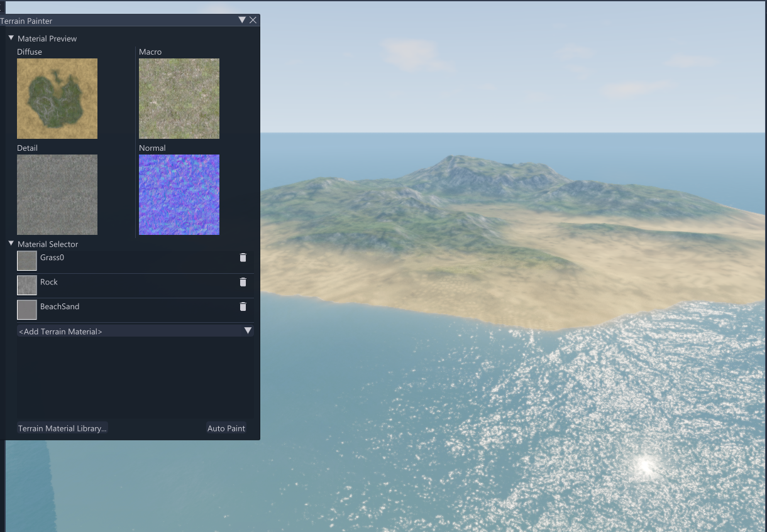767x532 pixels.
Task: Delete the Rock terrain material
Action: 243,282
